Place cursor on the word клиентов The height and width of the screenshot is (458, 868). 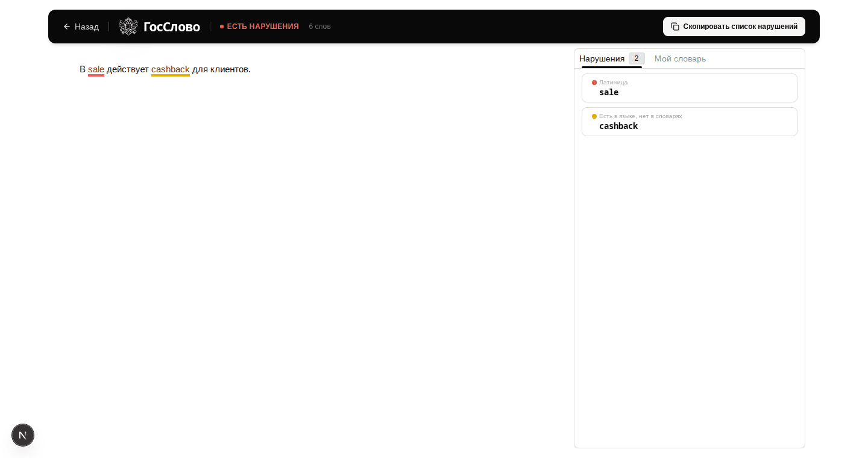coord(229,69)
